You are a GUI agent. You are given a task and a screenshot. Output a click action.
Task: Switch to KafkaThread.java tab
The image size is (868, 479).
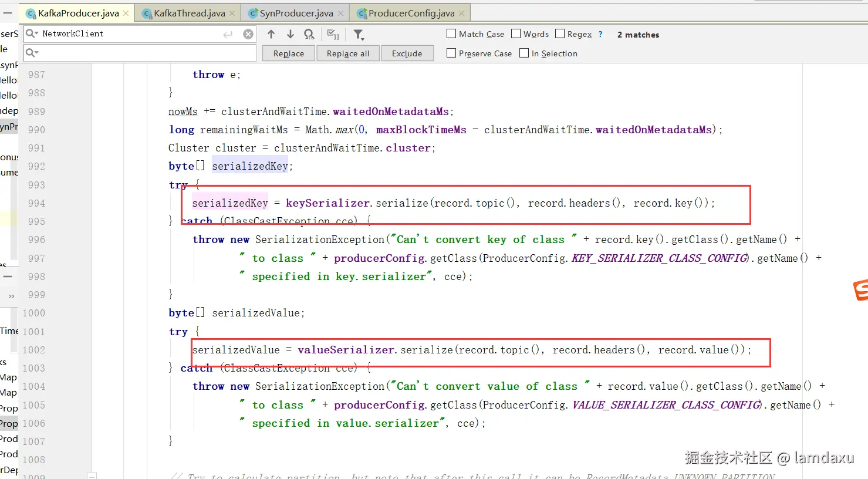[189, 14]
